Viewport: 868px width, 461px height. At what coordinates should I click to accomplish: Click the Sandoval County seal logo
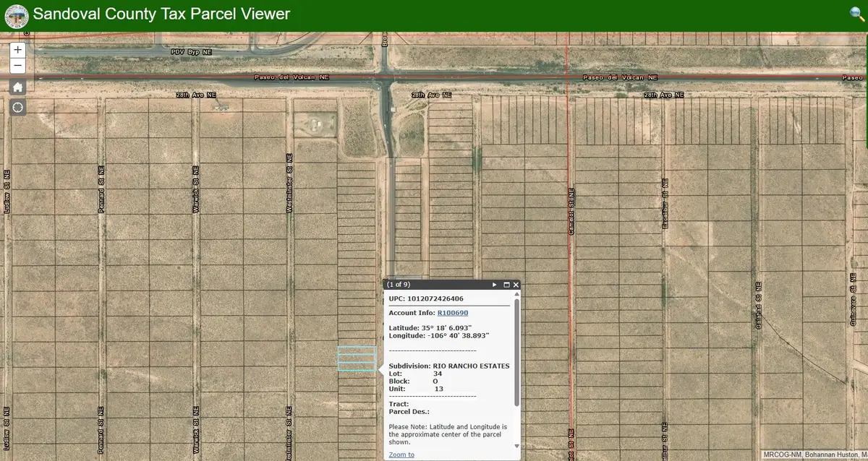[x=15, y=15]
